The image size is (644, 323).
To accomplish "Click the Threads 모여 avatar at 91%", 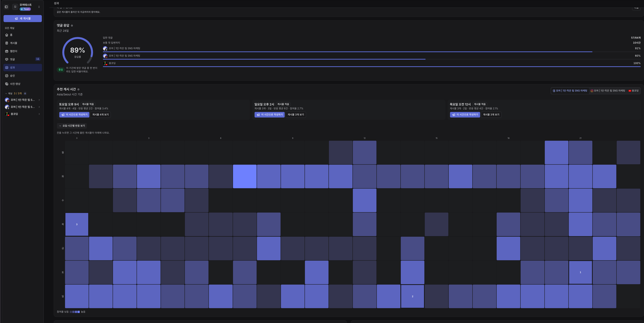I will click(105, 48).
